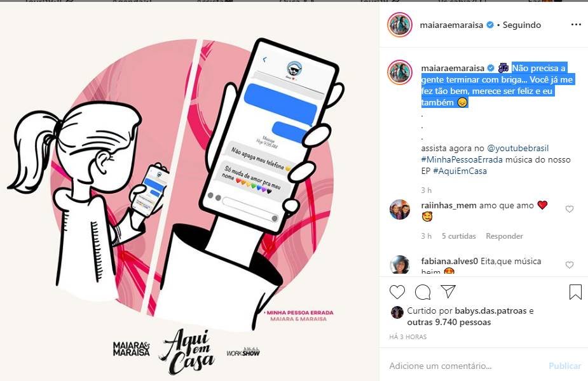Open the @youtubebrasil mention link
This screenshot has height=381, width=588.
(517, 149)
